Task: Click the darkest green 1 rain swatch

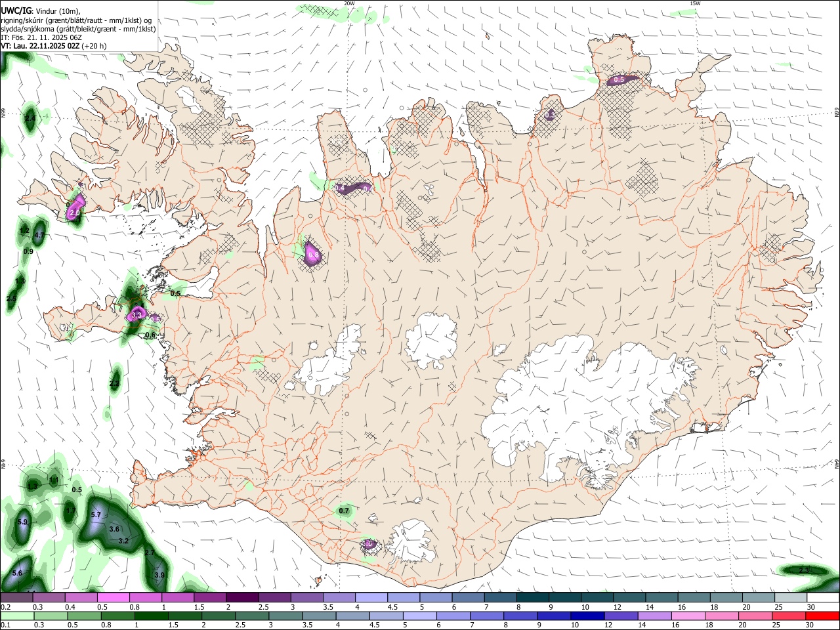Action: coord(151,616)
